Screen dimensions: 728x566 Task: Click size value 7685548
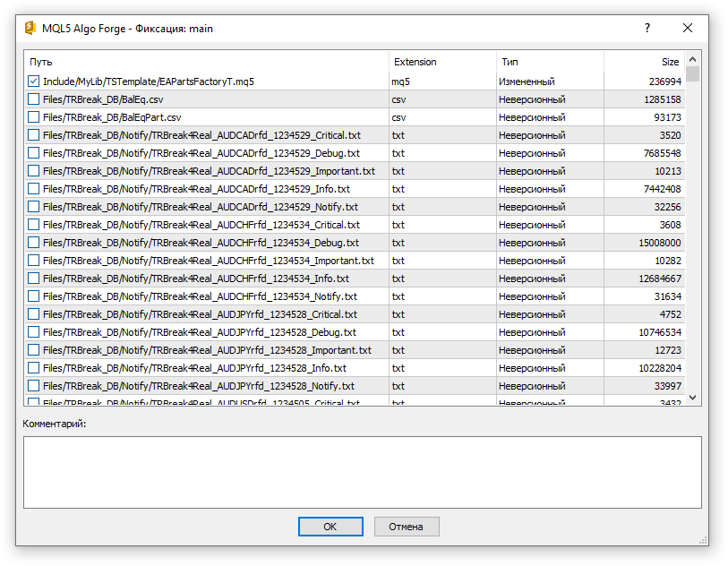(663, 153)
